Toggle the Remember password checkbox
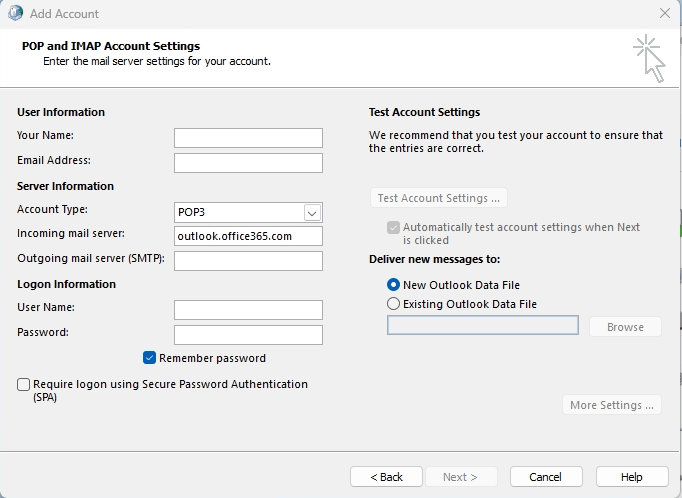Image resolution: width=682 pixels, height=498 pixels. pyautogui.click(x=150, y=358)
